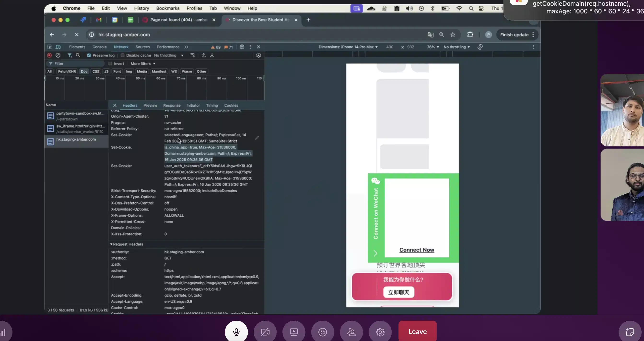Open network search magnifier

78,55
